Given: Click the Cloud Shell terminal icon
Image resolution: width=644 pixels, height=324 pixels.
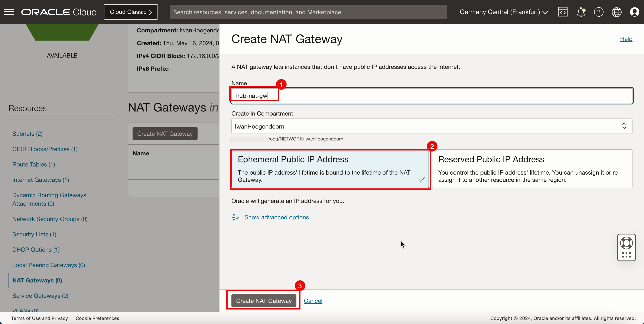Looking at the screenshot, I should click(x=563, y=12).
